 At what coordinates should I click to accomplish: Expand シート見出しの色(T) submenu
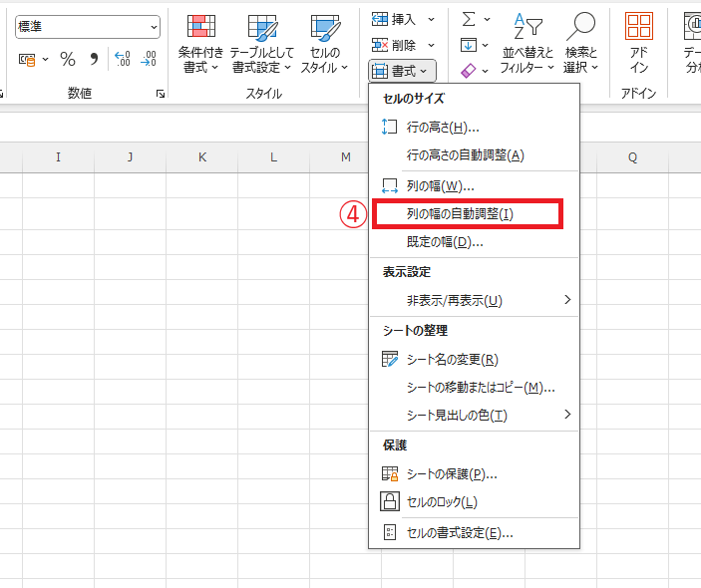coord(474,415)
